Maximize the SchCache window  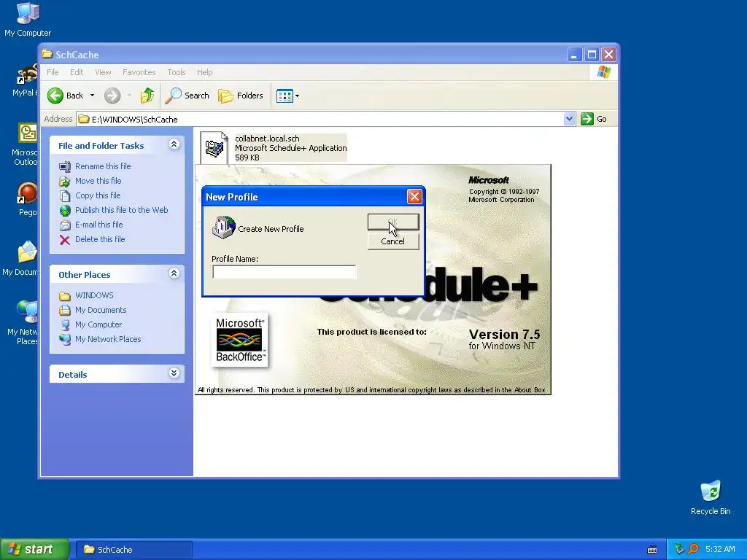click(592, 55)
